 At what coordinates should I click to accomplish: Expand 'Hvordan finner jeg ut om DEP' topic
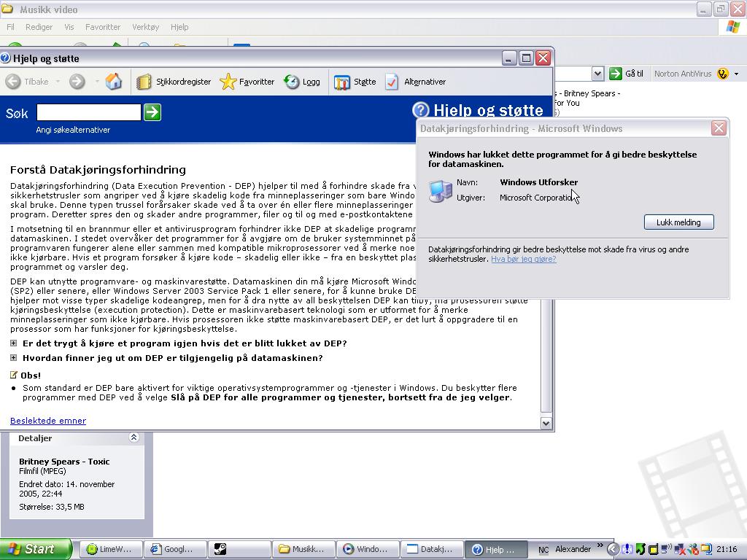pyautogui.click(x=13, y=357)
